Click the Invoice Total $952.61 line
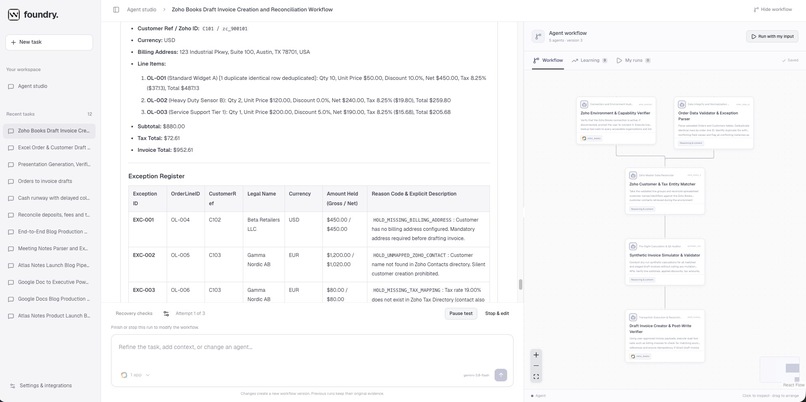 (x=165, y=150)
